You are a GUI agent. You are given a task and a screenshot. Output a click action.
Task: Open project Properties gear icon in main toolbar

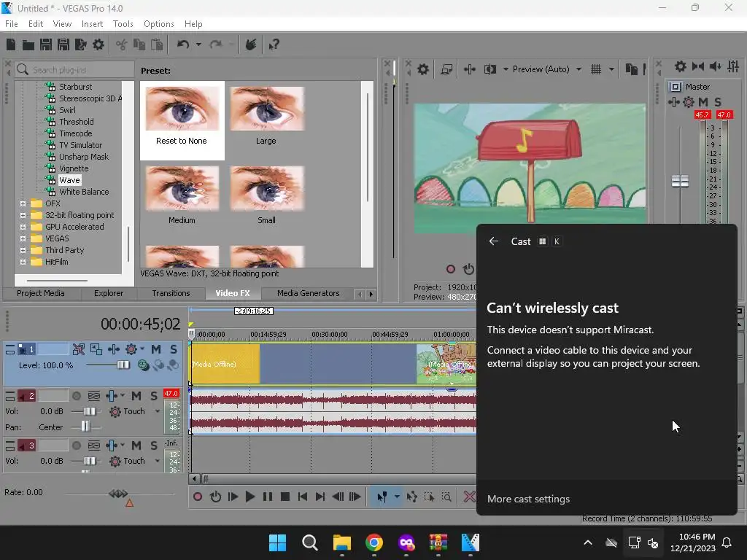pos(98,44)
